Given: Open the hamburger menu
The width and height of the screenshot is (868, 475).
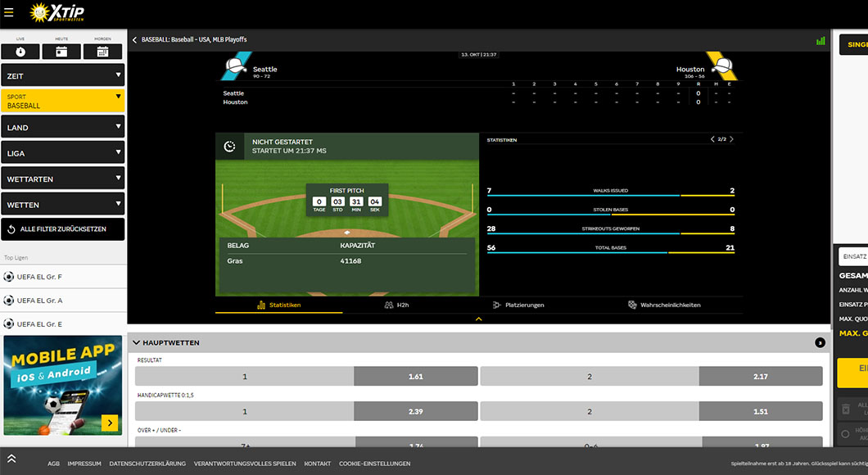Looking at the screenshot, I should click(x=9, y=12).
